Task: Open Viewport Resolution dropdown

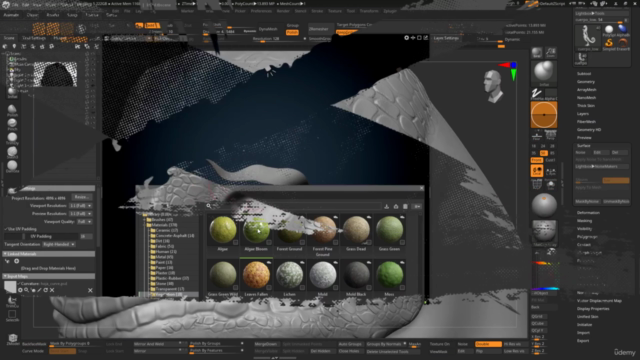Action: (x=80, y=206)
